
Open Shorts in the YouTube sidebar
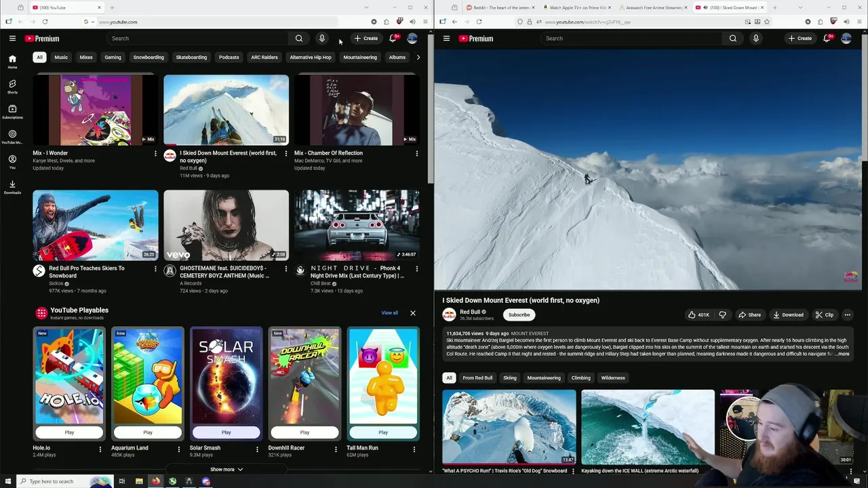click(x=12, y=87)
